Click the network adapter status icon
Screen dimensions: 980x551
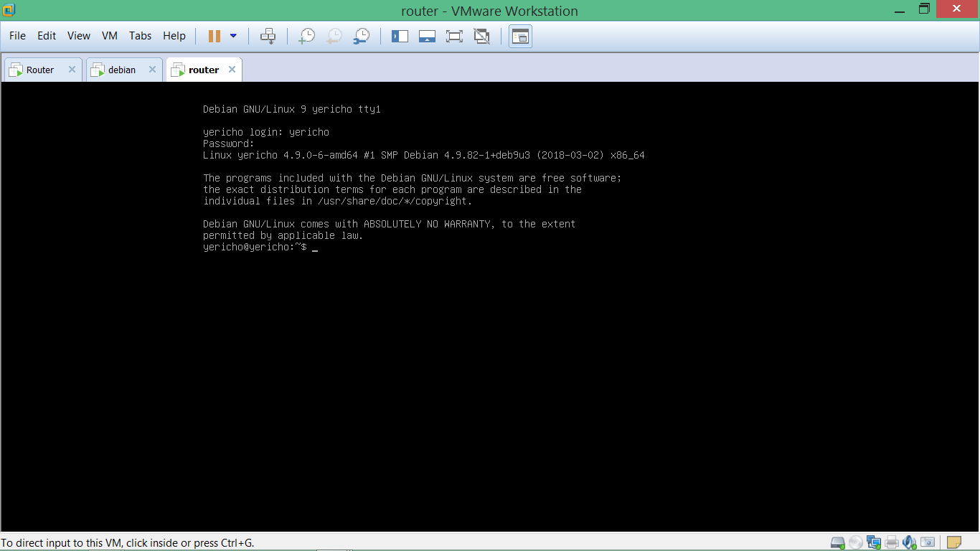click(x=873, y=542)
